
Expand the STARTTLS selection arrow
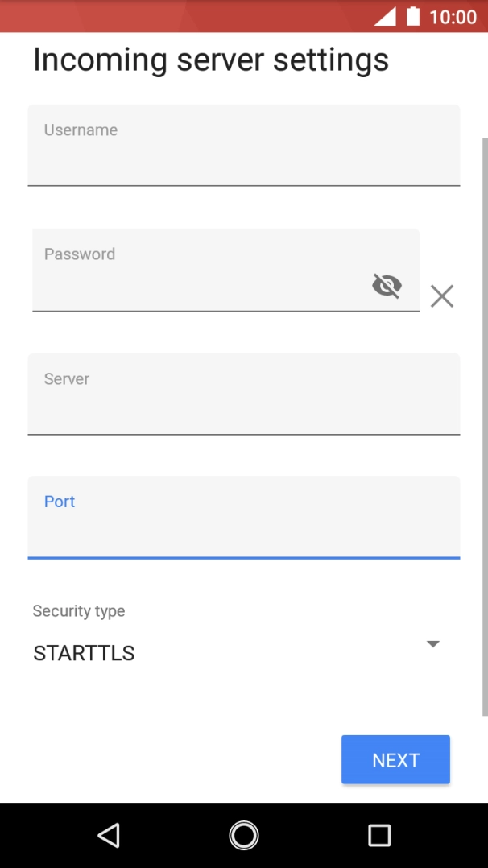point(432,643)
